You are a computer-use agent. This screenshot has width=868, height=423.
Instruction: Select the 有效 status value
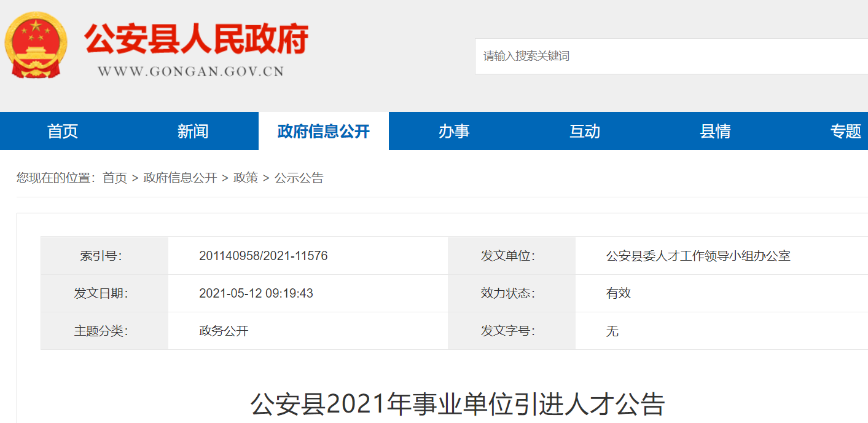pyautogui.click(x=619, y=293)
